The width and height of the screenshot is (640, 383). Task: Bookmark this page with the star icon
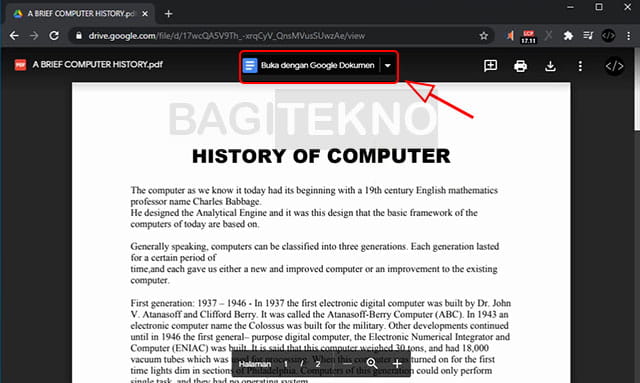pos(484,36)
